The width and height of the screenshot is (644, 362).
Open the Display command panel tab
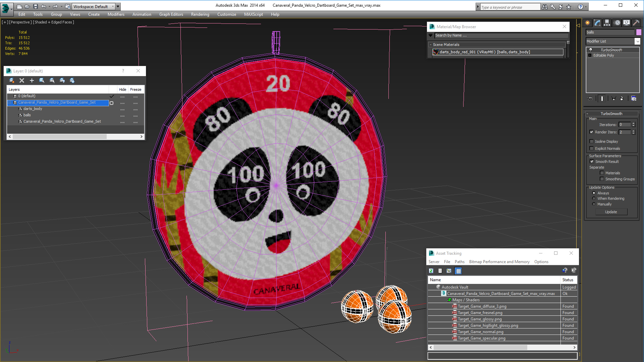(x=627, y=23)
